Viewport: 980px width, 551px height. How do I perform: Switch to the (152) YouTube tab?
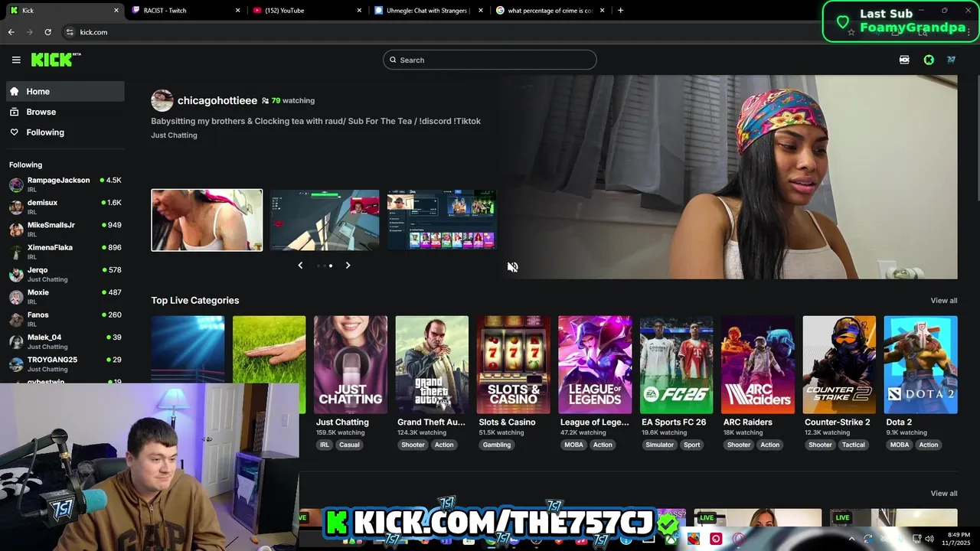(309, 11)
